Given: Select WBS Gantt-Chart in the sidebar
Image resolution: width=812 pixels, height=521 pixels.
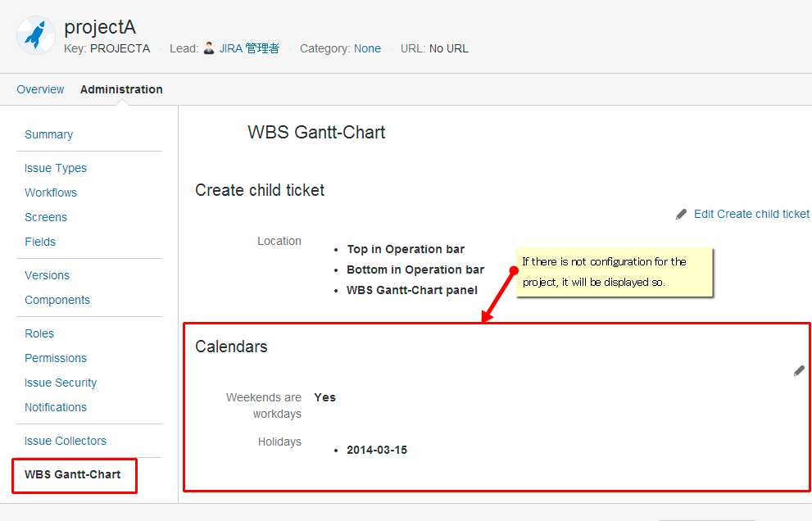Looking at the screenshot, I should click(73, 474).
